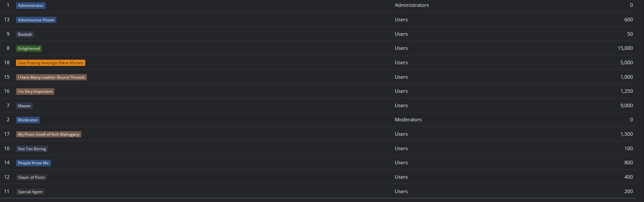This screenshot has height=202, width=644.
Task: Click the Bookah rank label
Action: tap(25, 34)
